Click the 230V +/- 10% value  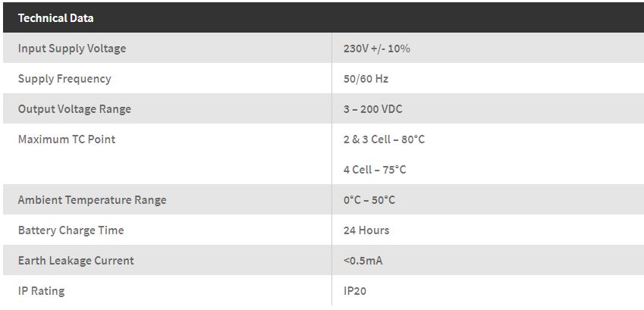376,49
